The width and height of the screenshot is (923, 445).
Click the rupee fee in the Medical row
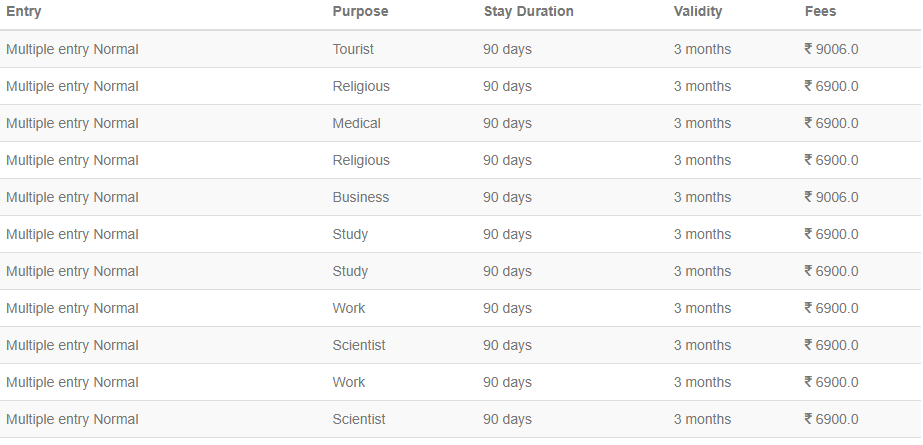pyautogui.click(x=831, y=124)
